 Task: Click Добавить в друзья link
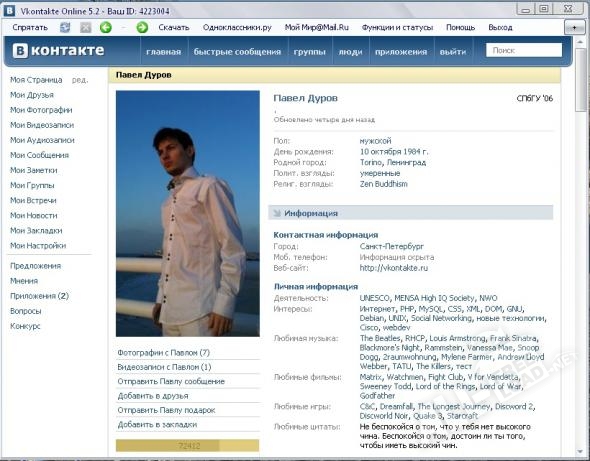coord(153,396)
